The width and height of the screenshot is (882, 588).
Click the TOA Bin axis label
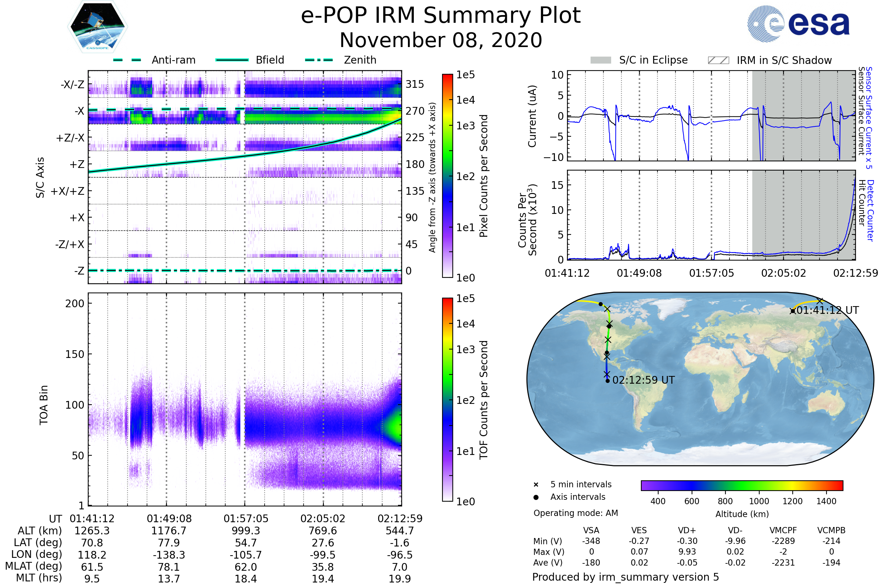click(x=43, y=405)
